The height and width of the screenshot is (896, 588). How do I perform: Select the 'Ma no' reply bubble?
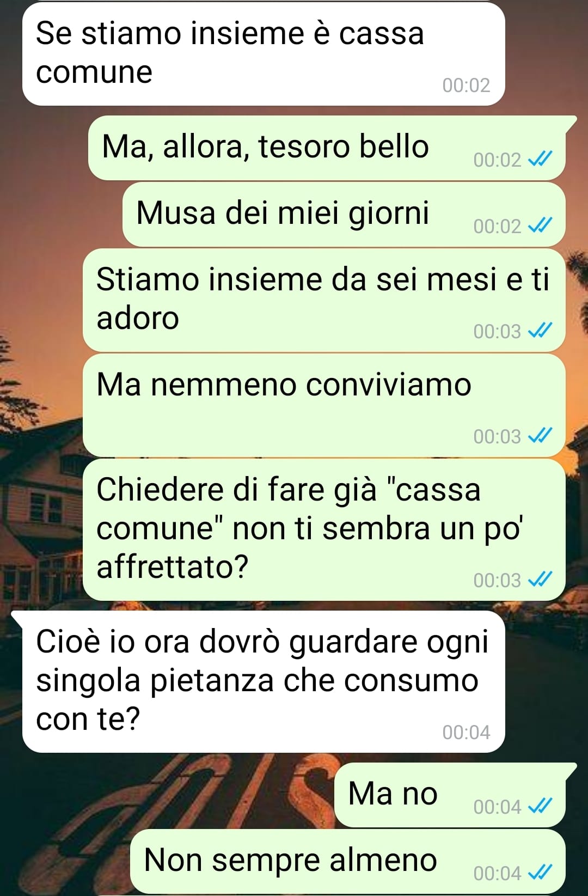[x=455, y=795]
